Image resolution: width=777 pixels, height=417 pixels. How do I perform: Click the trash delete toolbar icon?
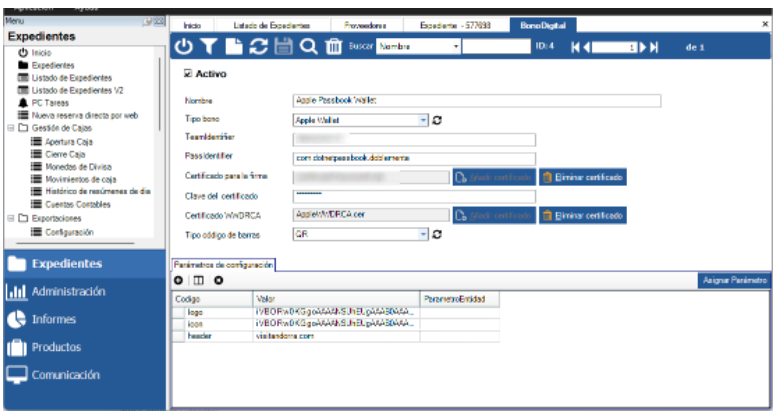(334, 46)
